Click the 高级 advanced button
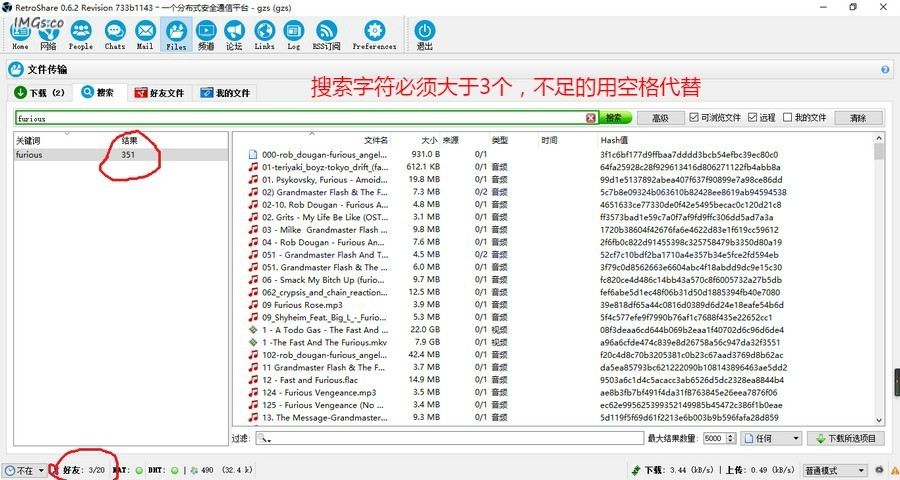 coord(661,118)
